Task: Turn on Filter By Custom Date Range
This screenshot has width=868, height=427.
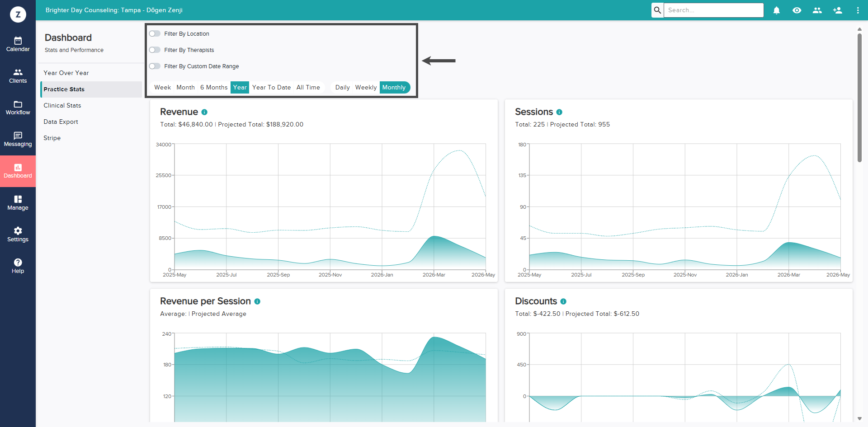Action: 155,66
